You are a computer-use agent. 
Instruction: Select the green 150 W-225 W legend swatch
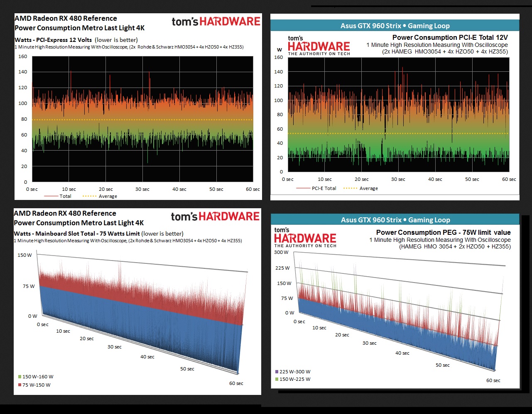[x=277, y=379]
